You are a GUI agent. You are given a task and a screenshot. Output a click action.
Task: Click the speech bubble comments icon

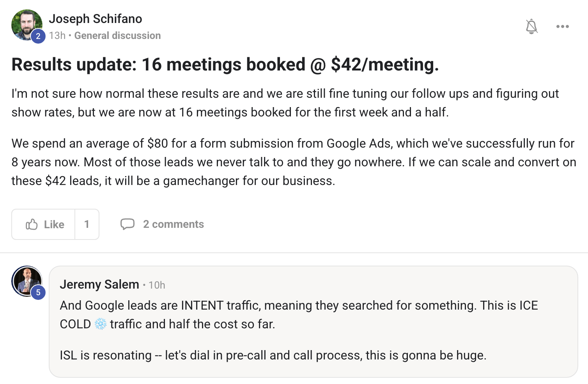pyautogui.click(x=127, y=224)
